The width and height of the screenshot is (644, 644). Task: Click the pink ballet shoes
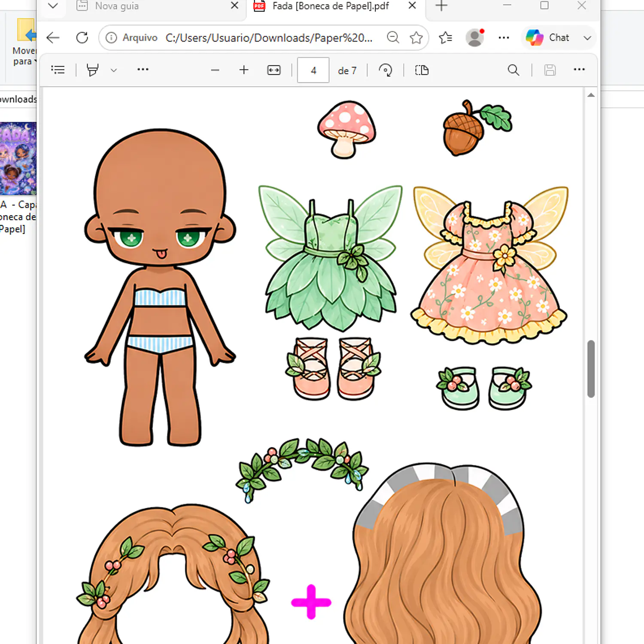pyautogui.click(x=333, y=368)
